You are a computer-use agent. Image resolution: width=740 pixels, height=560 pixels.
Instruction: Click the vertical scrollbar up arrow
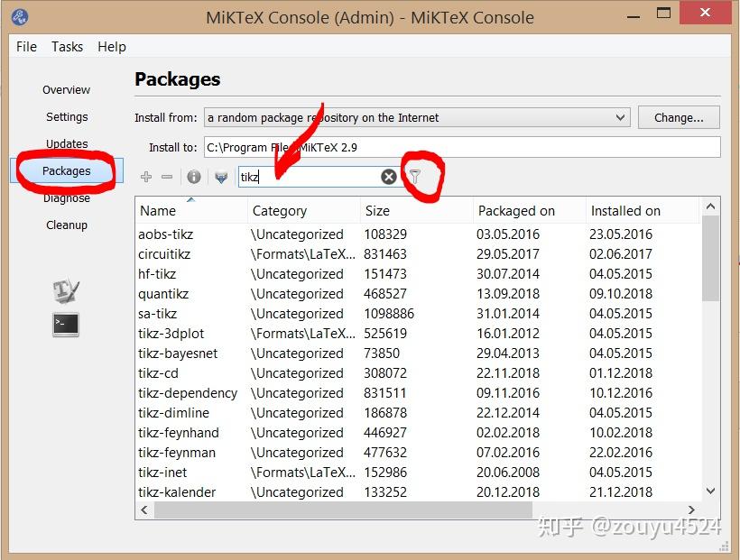pyautogui.click(x=710, y=207)
